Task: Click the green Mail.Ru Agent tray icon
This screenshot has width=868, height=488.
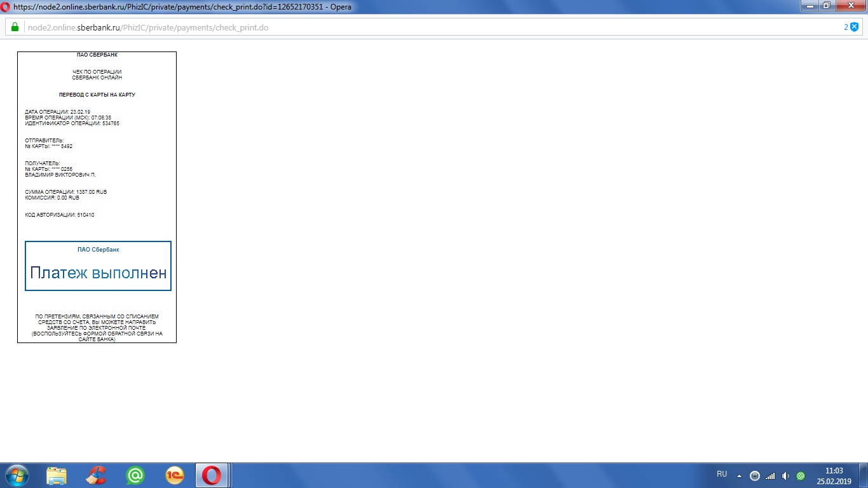Action: [801, 475]
